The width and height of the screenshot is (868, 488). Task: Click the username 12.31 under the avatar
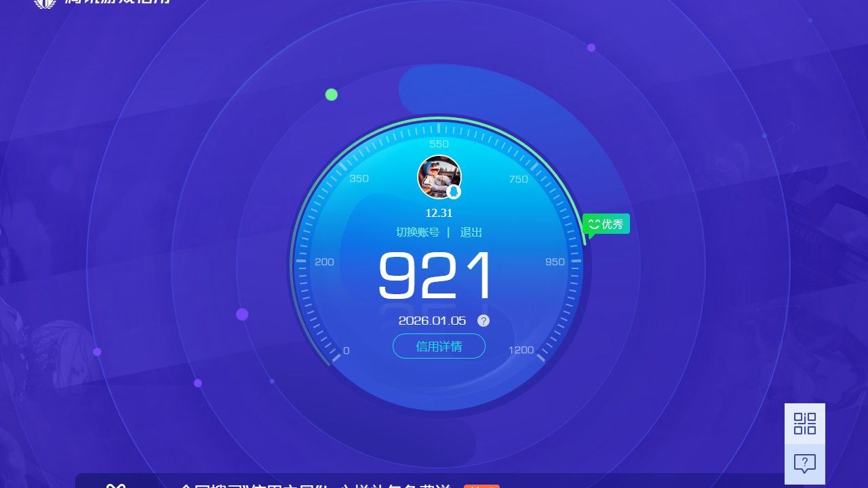coord(439,213)
